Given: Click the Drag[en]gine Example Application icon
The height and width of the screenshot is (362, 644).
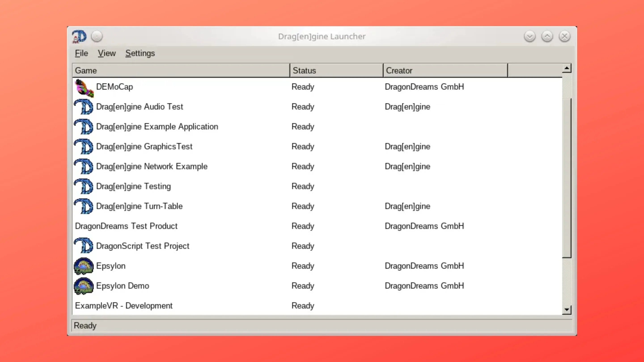Looking at the screenshot, I should coord(83,127).
